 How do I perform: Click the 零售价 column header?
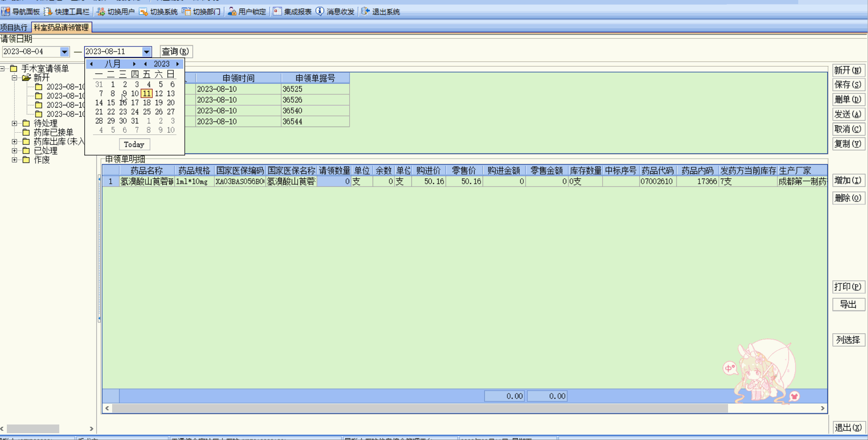464,171
